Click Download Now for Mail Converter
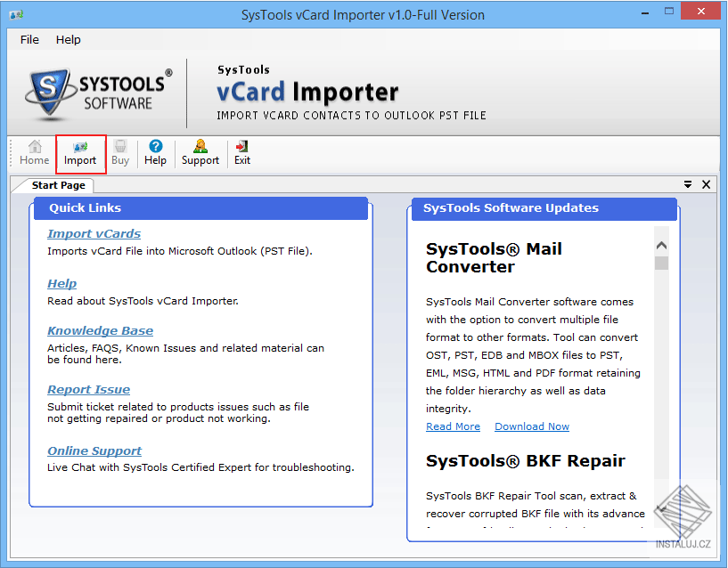The image size is (728, 568). tap(532, 426)
